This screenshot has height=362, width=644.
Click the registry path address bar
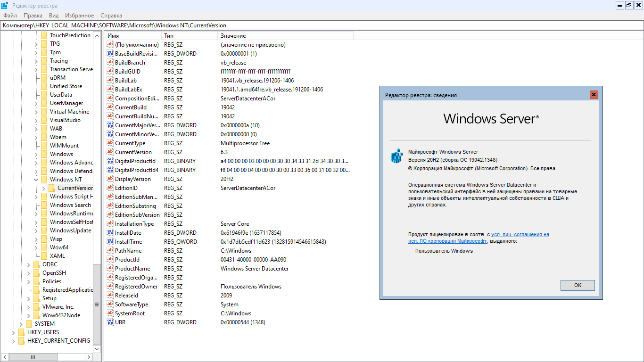pyautogui.click(x=322, y=25)
